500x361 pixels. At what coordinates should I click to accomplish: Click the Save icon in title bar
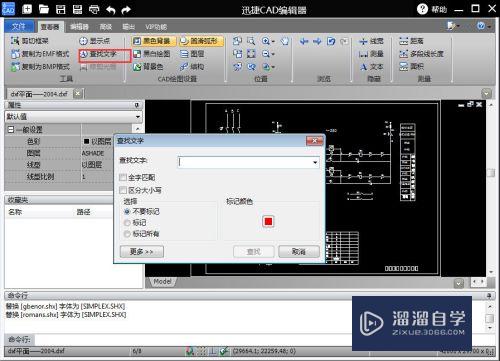point(61,9)
